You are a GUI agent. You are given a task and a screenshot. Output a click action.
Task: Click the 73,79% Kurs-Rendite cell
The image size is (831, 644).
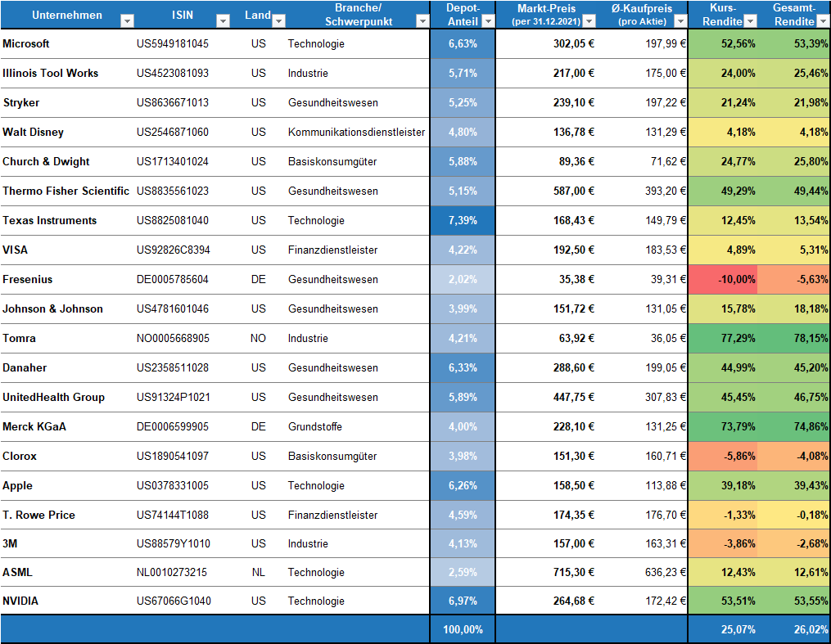click(x=723, y=427)
